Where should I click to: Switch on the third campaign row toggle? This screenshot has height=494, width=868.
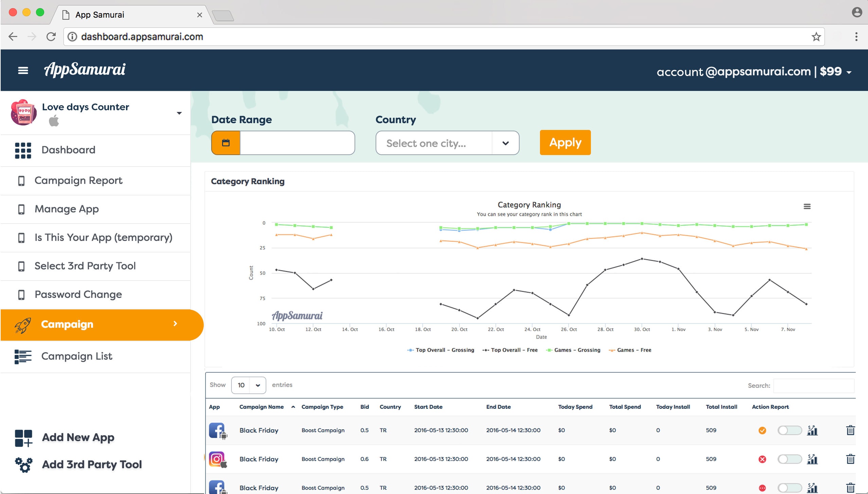(x=789, y=488)
